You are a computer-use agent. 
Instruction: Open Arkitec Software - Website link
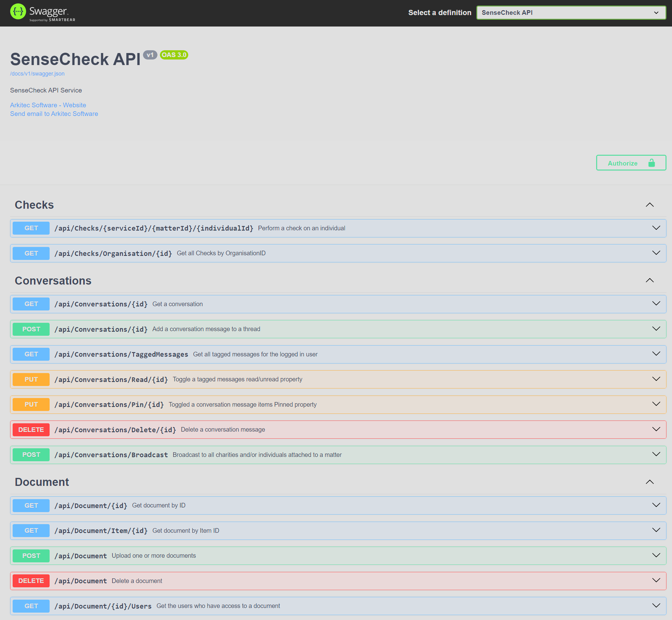[48, 105]
